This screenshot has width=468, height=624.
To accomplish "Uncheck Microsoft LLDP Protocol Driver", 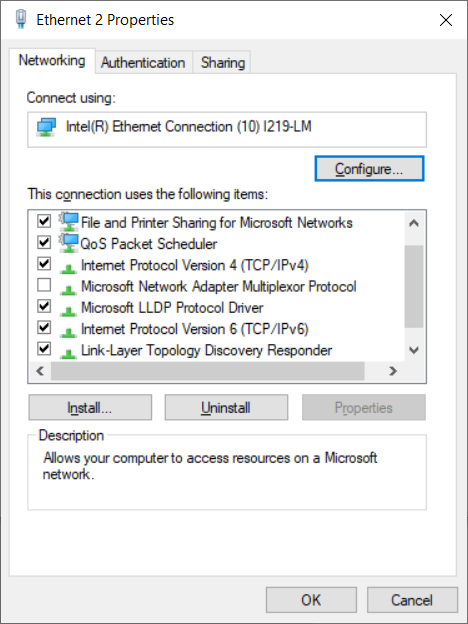I will tap(44, 306).
